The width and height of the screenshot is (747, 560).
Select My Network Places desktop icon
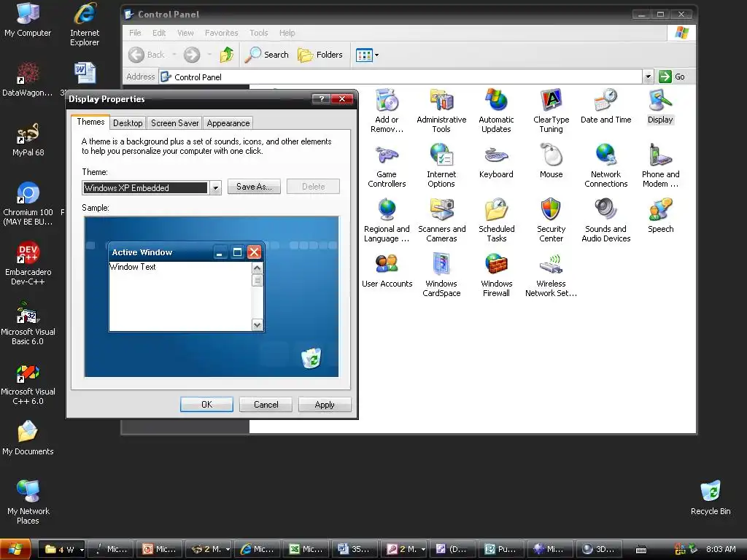coord(28,502)
